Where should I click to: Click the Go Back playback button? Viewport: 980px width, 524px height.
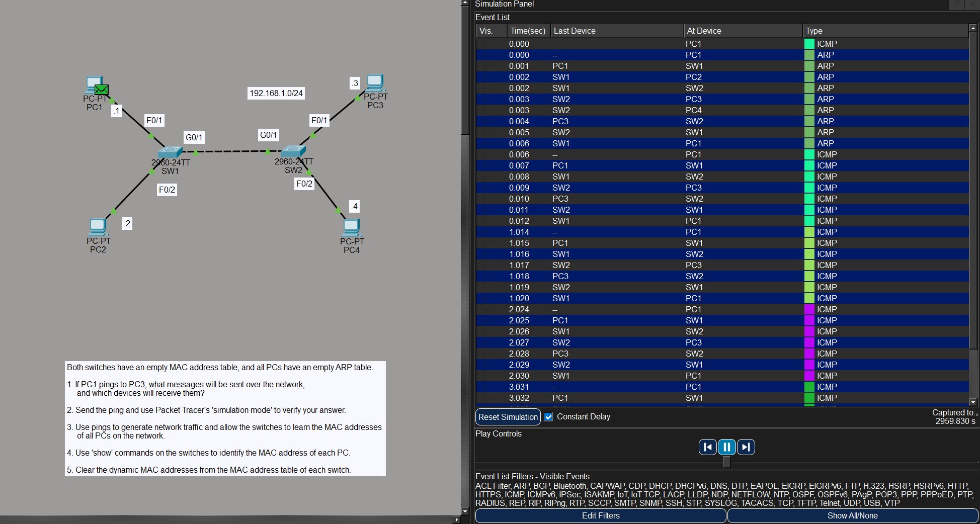coord(707,447)
